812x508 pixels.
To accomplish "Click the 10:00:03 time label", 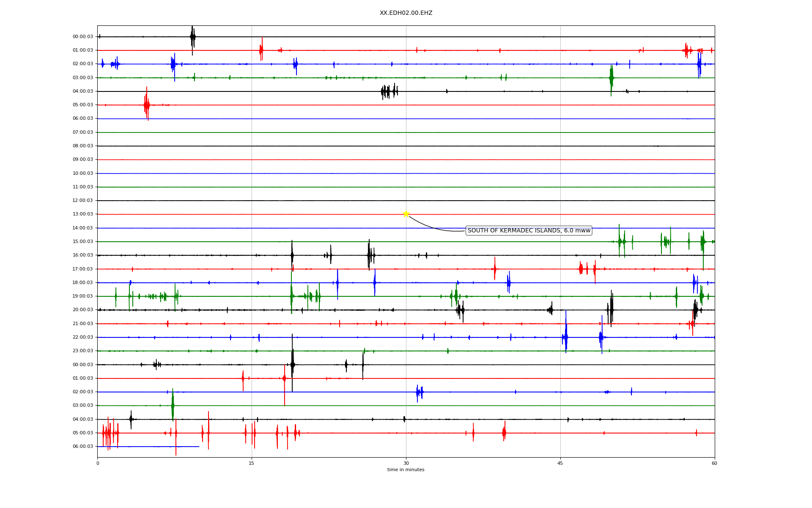I will (x=83, y=174).
